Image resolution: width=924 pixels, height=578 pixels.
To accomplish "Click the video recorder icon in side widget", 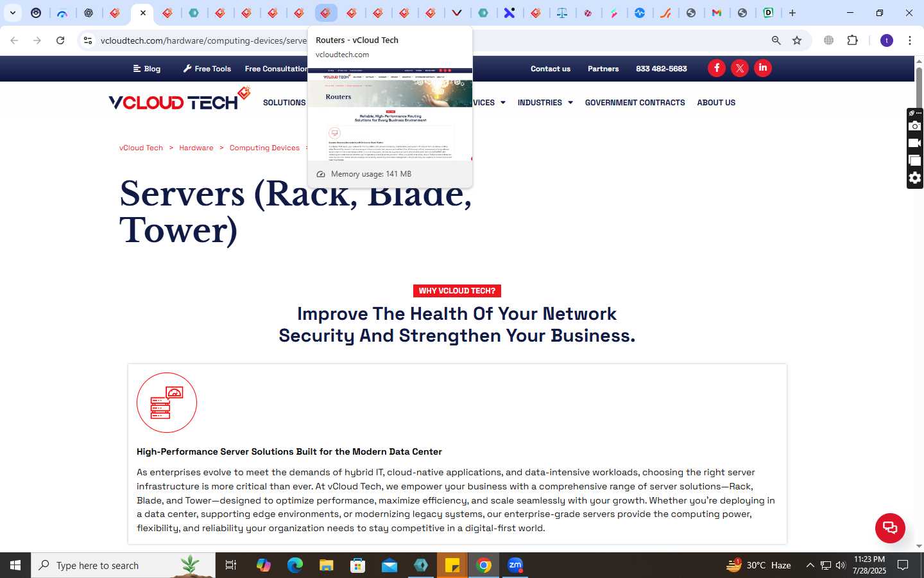I will tap(915, 143).
